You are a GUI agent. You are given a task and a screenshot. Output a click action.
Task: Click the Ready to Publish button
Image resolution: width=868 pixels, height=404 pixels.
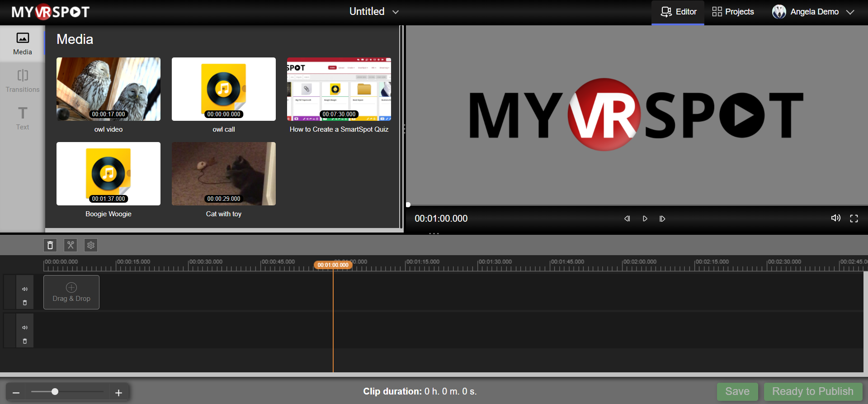813,392
